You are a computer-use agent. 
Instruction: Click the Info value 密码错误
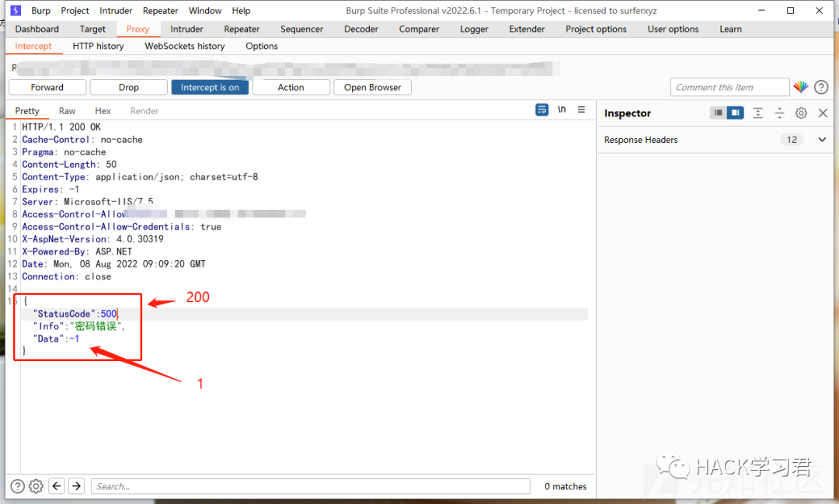[96, 326]
